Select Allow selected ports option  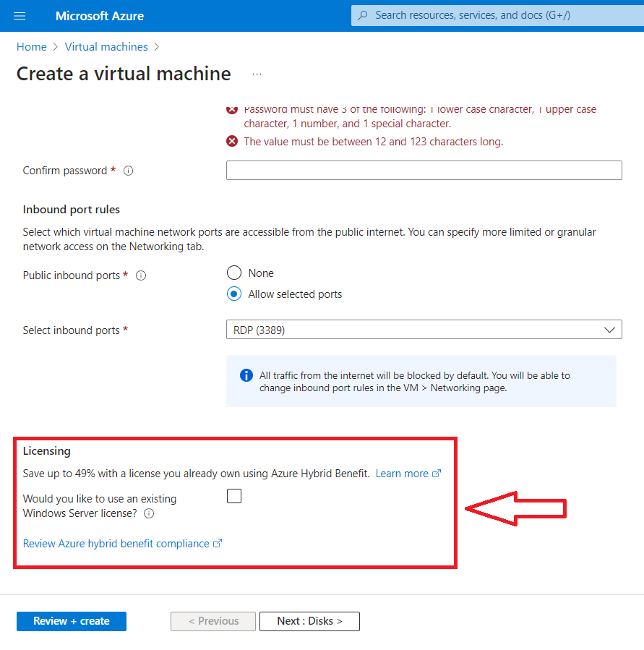234,294
